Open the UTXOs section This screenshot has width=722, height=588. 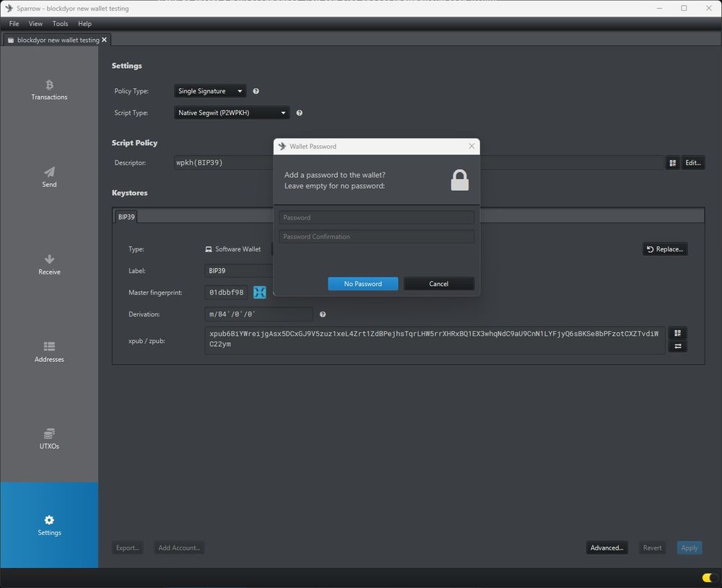(49, 438)
